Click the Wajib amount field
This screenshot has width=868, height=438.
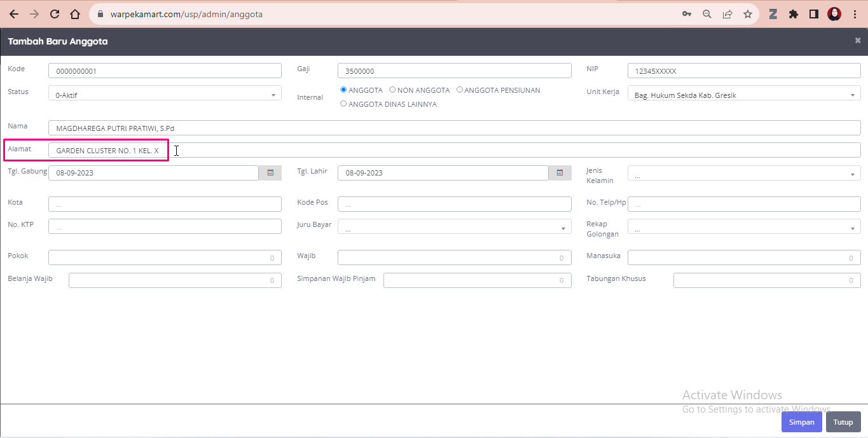tap(455, 257)
